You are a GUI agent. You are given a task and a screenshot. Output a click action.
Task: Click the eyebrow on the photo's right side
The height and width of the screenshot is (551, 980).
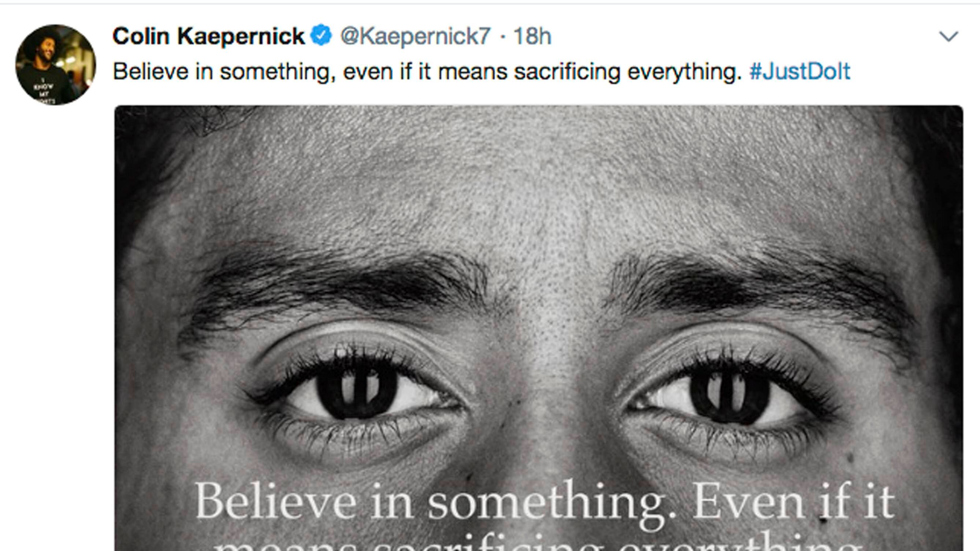(757, 285)
